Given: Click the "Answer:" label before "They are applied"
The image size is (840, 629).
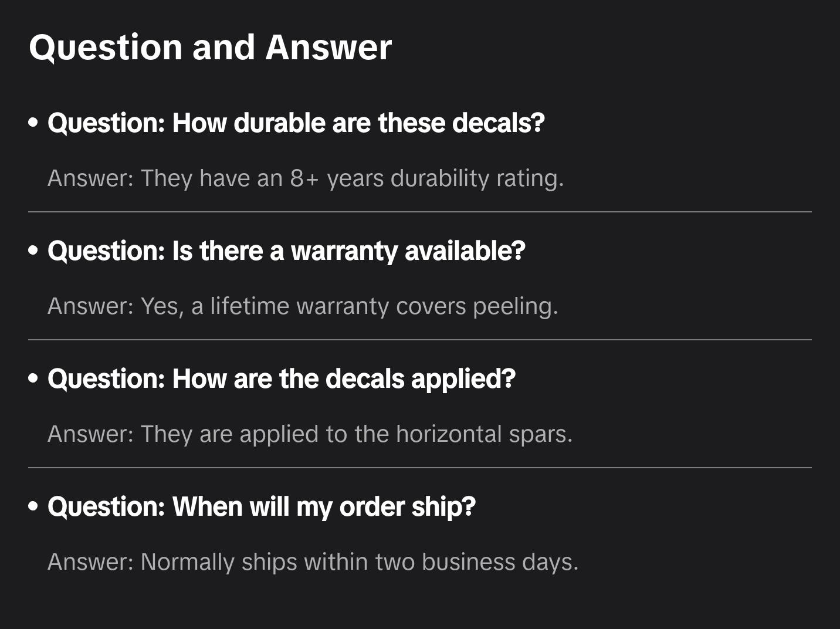Looking at the screenshot, I should [91, 434].
